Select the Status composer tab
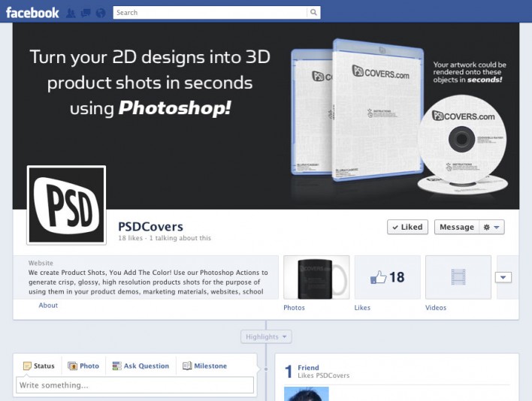This screenshot has width=532, height=401. [38, 366]
